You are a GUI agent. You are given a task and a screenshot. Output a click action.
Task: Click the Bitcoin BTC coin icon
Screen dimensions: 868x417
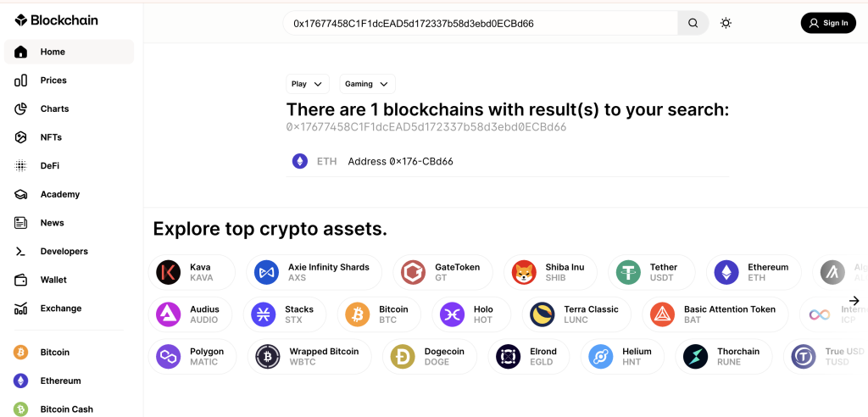point(358,314)
